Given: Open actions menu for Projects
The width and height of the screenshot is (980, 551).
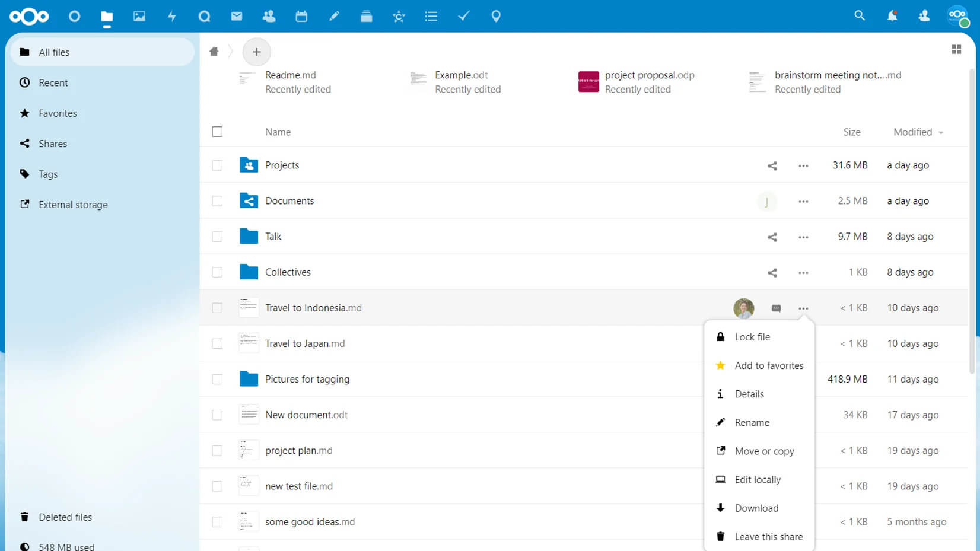Looking at the screenshot, I should point(803,165).
